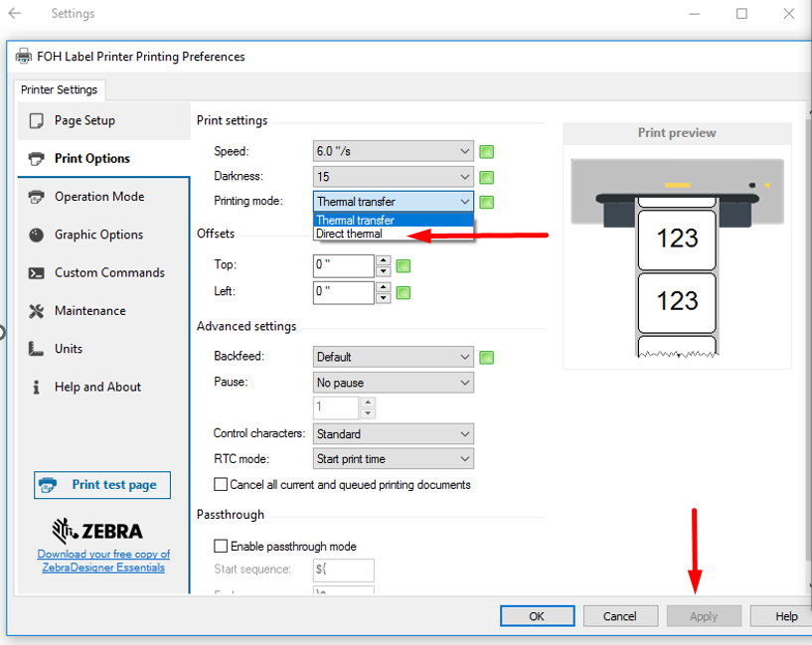Select the Print Options wrench icon
The image size is (812, 645).
pyautogui.click(x=37, y=158)
